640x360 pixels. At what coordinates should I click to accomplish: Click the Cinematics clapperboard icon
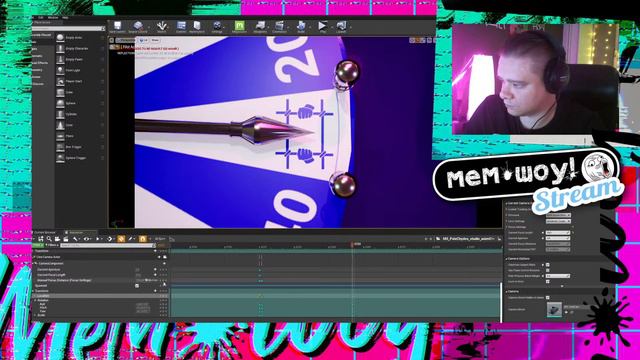click(280, 27)
